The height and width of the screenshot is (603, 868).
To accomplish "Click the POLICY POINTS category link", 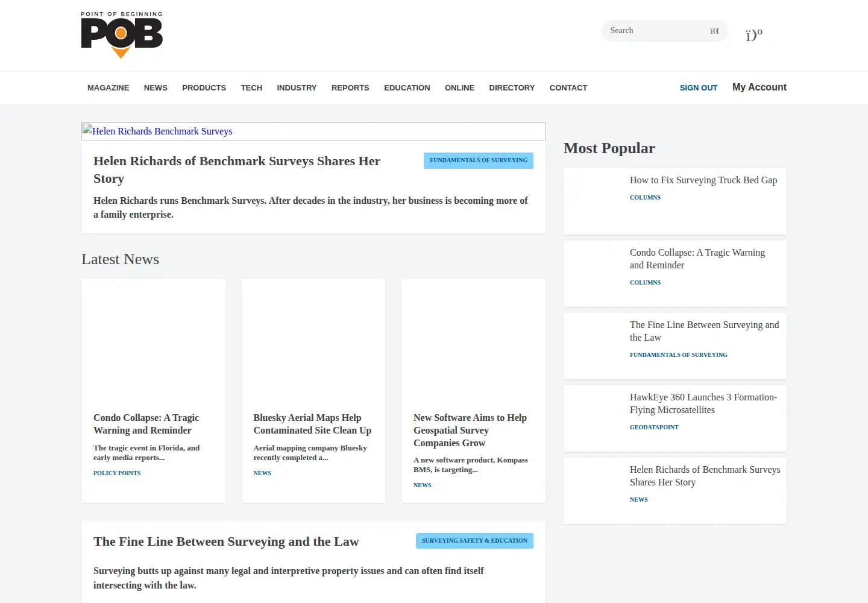I will tap(117, 473).
